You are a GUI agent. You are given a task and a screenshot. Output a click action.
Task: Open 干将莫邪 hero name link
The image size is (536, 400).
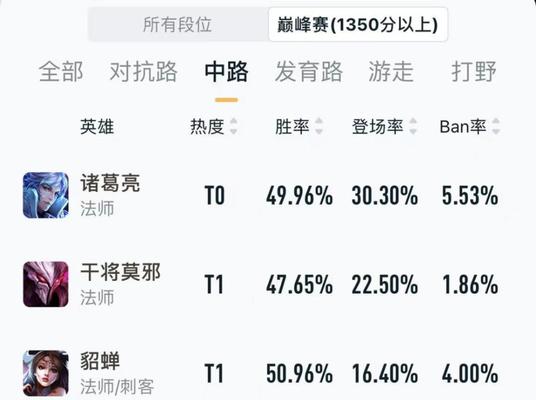pos(120,272)
